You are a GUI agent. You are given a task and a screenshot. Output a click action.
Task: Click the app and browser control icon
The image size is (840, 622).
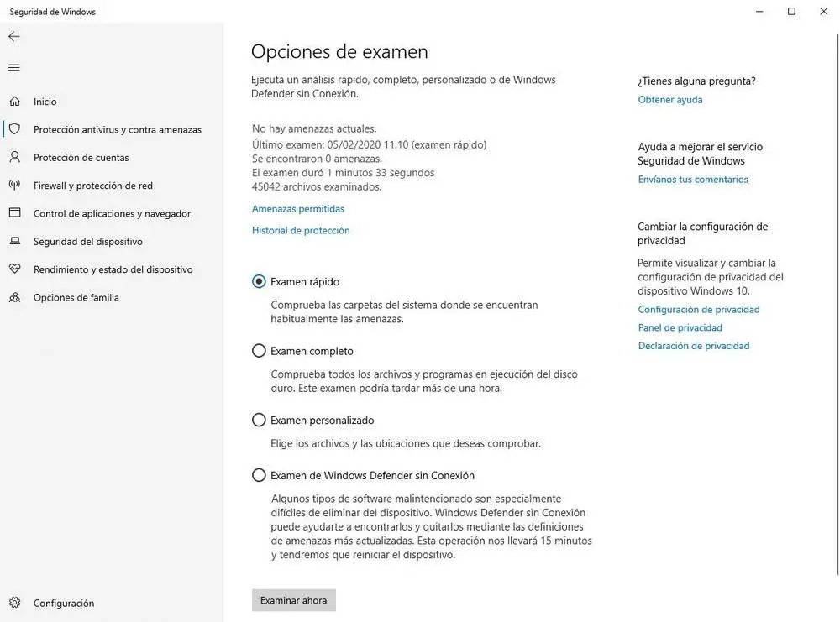pyautogui.click(x=15, y=213)
